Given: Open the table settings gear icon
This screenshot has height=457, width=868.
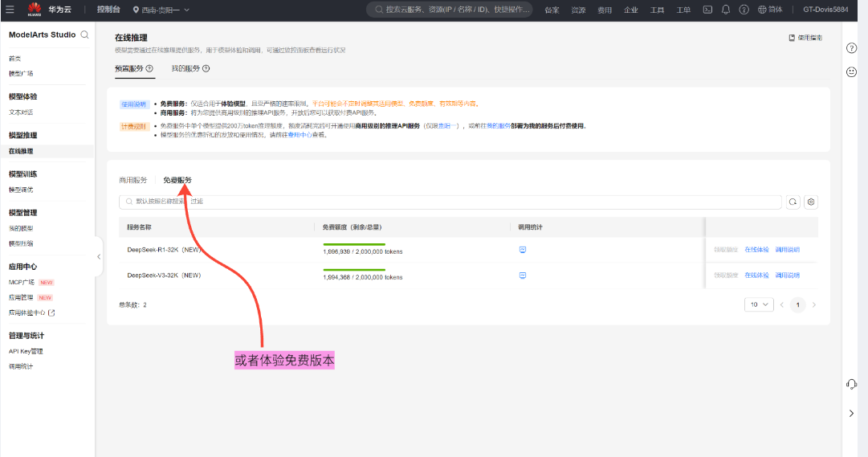Looking at the screenshot, I should (x=811, y=202).
